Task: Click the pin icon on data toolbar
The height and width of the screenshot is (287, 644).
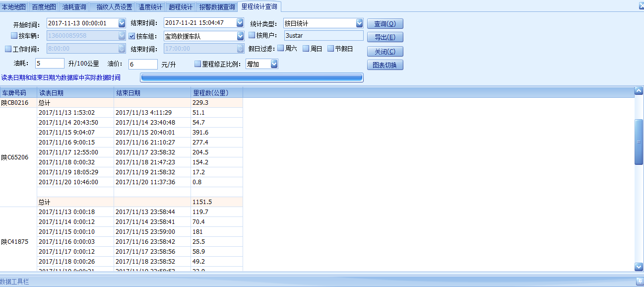Action: point(639,282)
